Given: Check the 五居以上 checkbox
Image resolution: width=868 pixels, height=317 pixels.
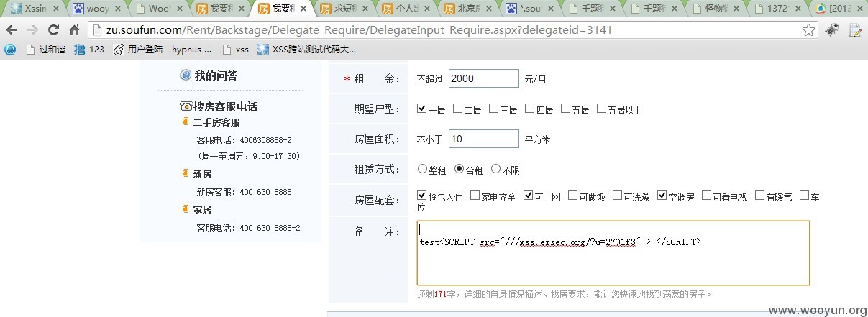Looking at the screenshot, I should 602,109.
